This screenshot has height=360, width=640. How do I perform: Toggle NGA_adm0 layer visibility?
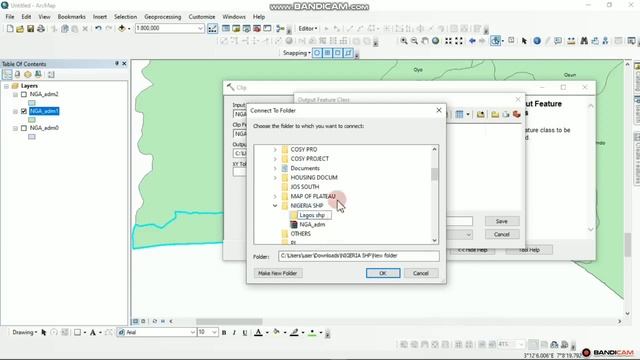(x=24, y=128)
